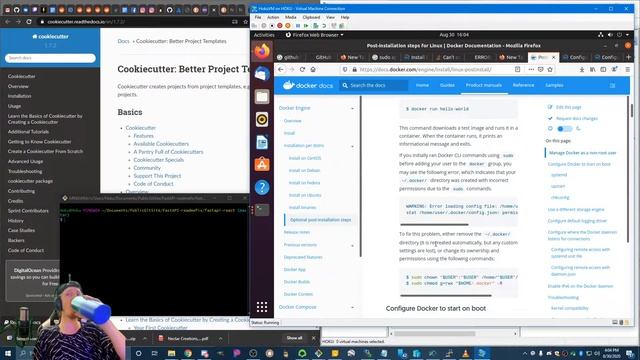640x360 pixels.
Task: Reload the Cookiecutter page in Chrome
Action: 29,22
